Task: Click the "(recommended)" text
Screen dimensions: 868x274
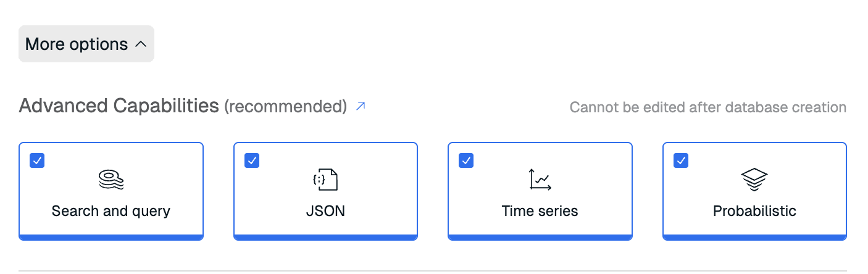Action: point(285,107)
